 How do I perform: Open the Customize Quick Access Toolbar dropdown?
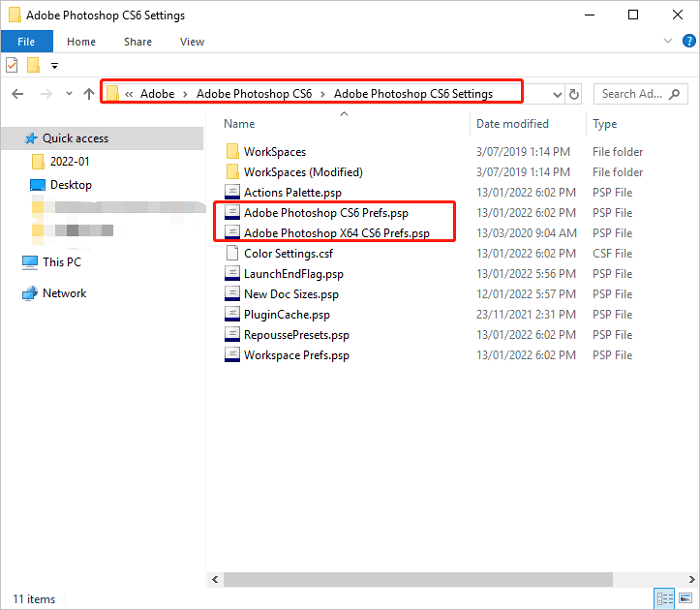pos(54,66)
